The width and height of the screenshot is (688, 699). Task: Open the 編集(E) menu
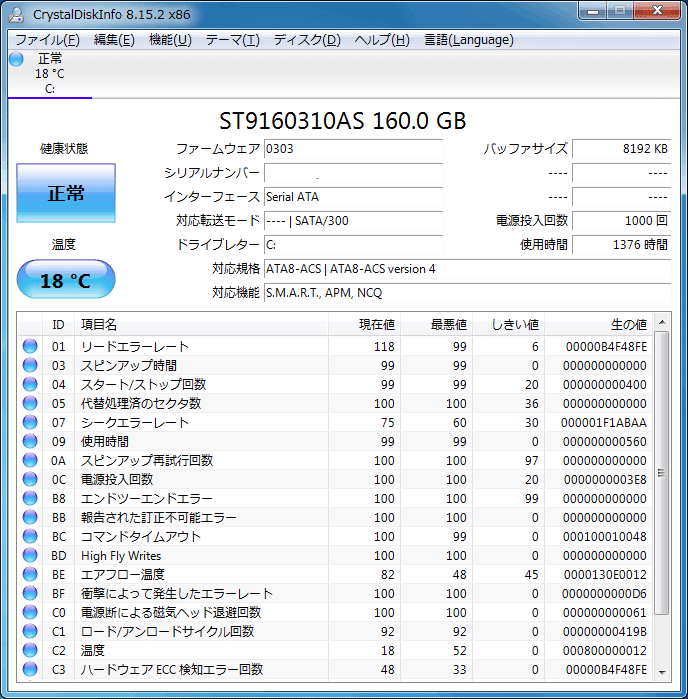click(114, 40)
